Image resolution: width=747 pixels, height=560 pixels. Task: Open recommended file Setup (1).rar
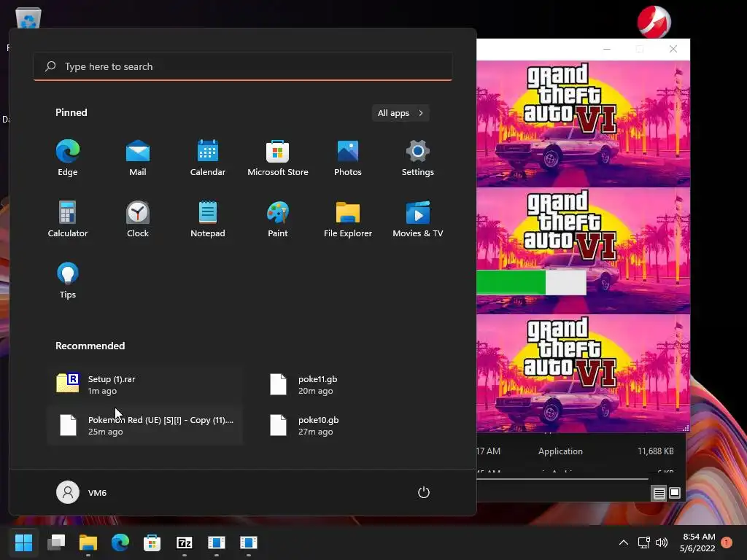click(145, 385)
